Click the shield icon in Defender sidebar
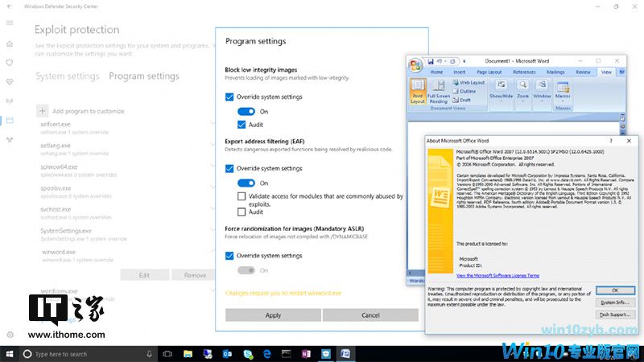 click(x=10, y=62)
